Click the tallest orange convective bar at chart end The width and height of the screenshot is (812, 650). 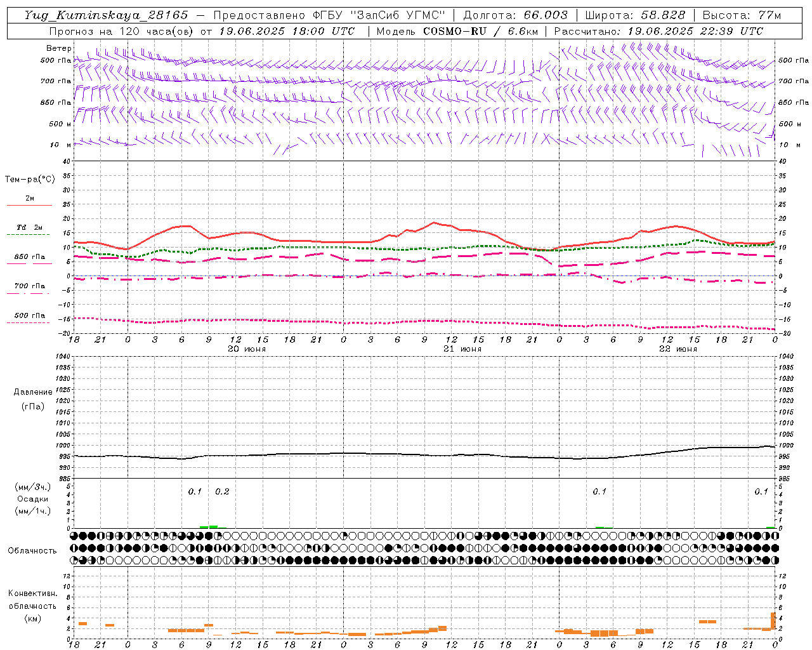click(773, 621)
